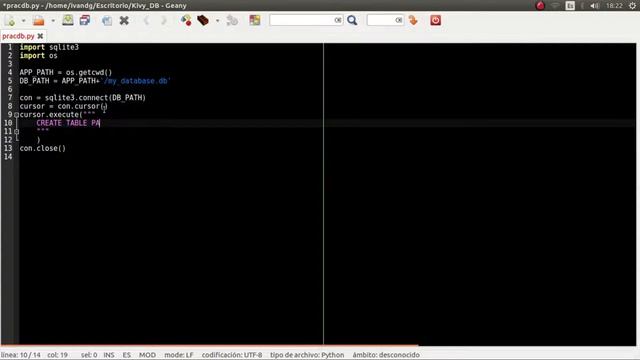Clear the go to line field
Image resolution: width=640 pixels, height=360 pixels.
(399, 20)
